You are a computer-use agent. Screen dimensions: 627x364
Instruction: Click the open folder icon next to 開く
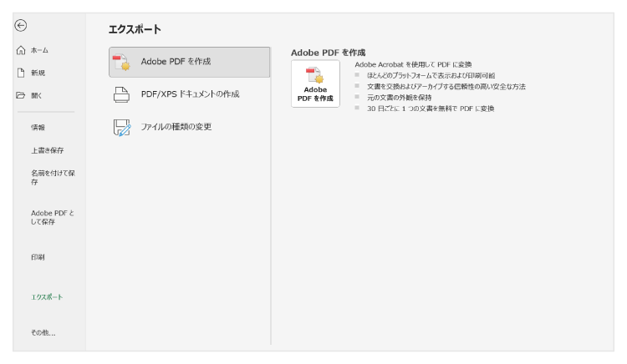point(20,95)
